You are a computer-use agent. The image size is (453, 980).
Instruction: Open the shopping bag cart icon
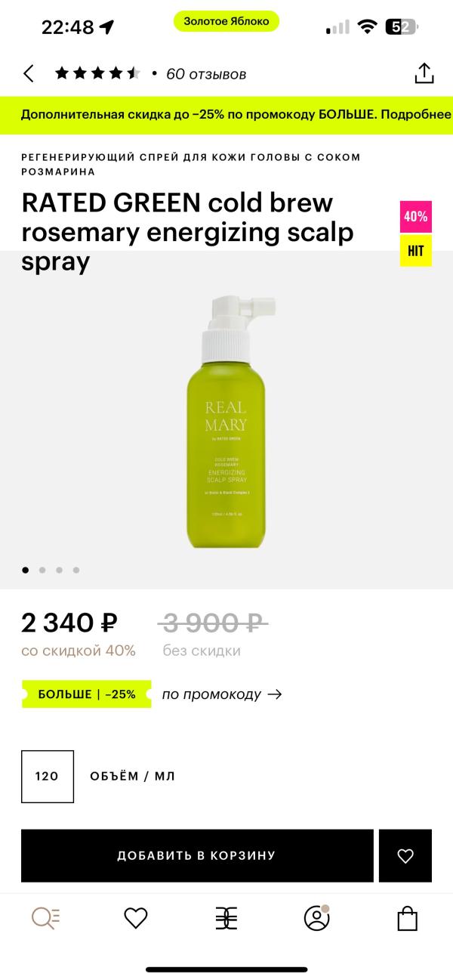(408, 918)
